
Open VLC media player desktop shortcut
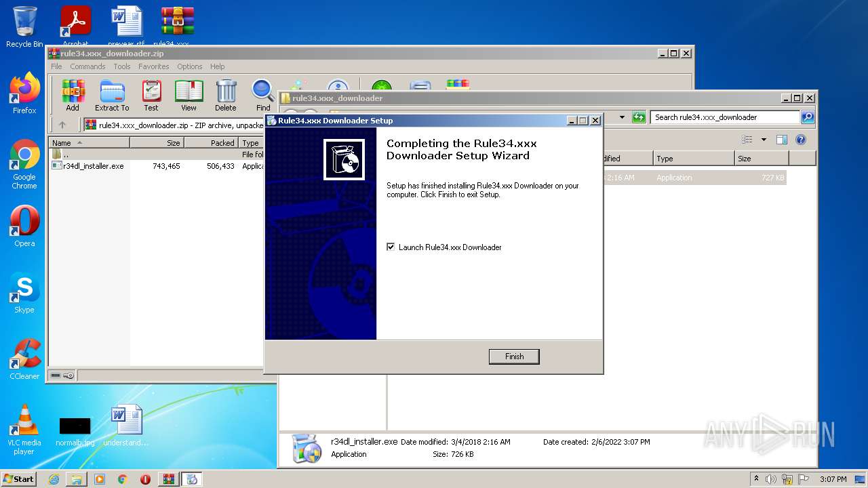point(24,430)
